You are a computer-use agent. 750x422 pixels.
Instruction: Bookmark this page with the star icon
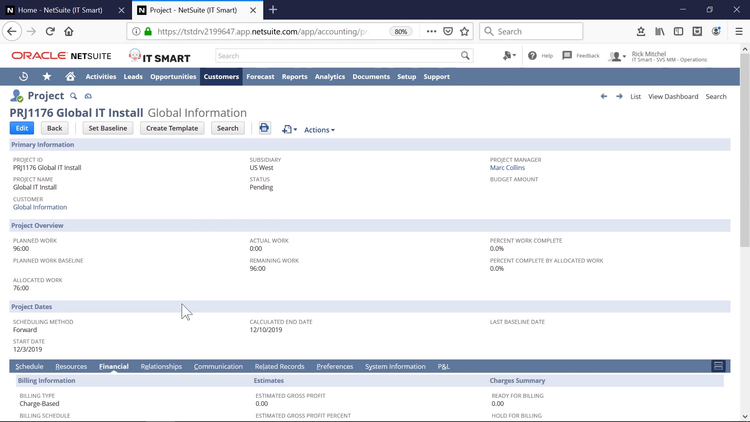point(464,32)
